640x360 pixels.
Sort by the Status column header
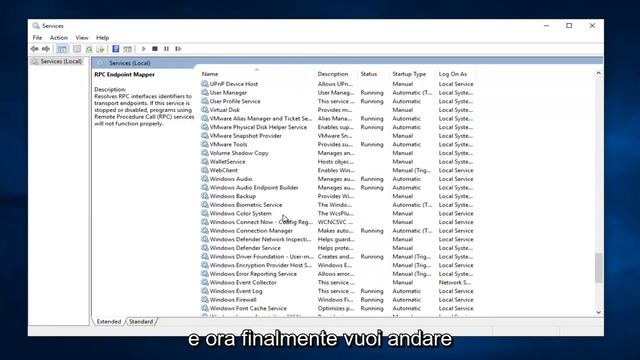tap(369, 74)
